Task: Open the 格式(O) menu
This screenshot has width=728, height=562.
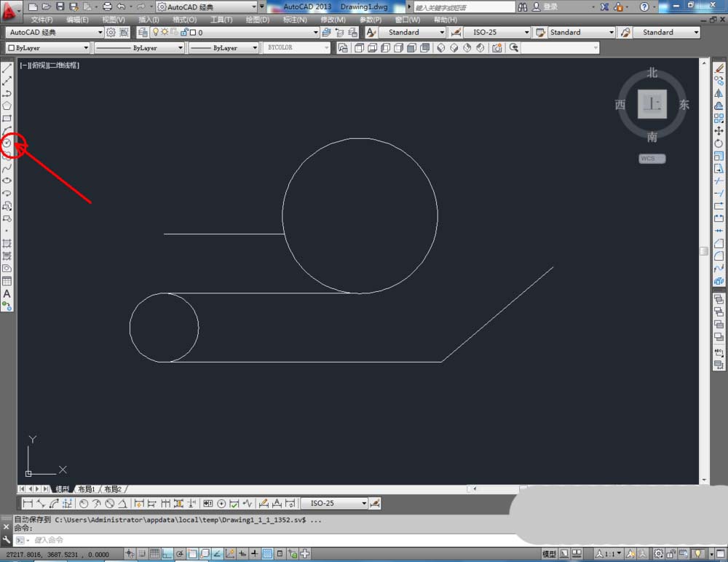Action: coord(184,20)
